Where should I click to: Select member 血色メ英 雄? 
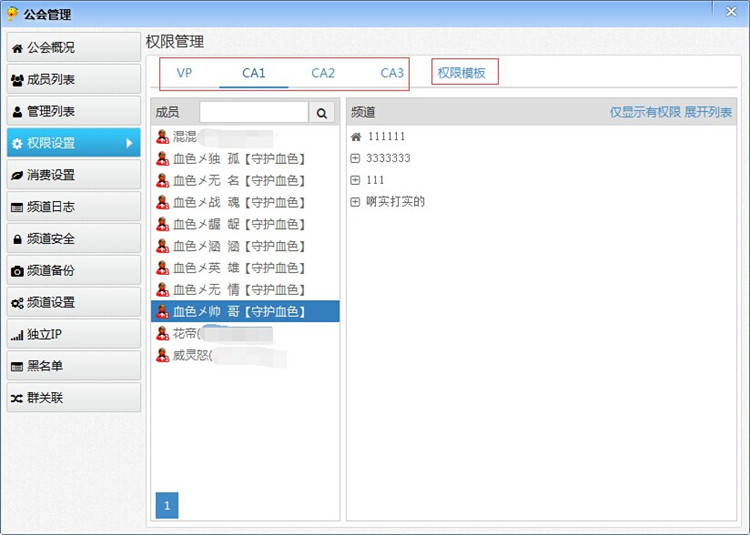(x=245, y=268)
